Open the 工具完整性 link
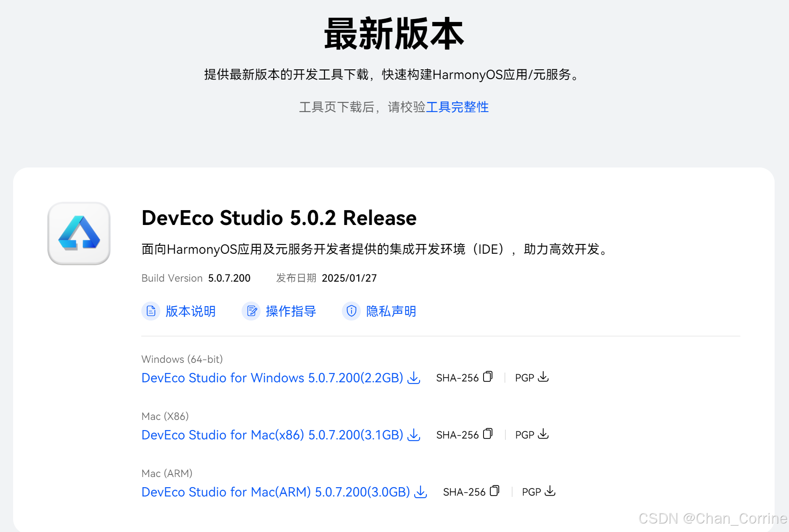 [457, 107]
